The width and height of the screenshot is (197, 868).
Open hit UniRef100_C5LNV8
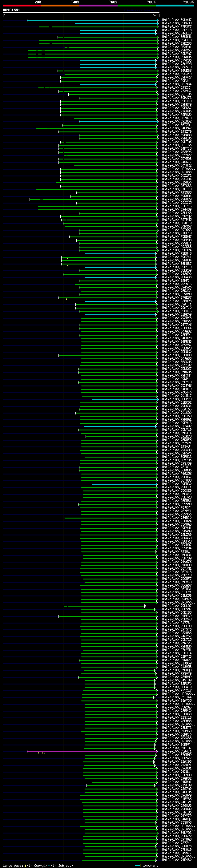[x=177, y=349]
